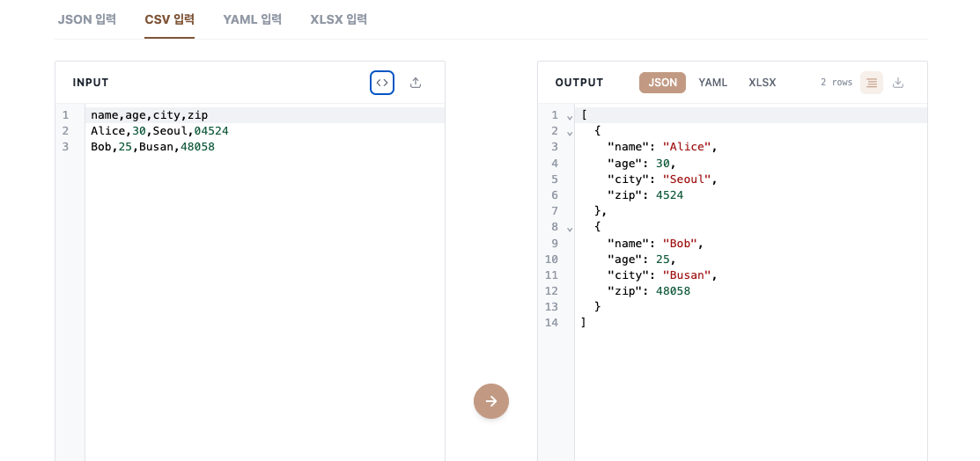
Task: Choose YAML output format
Action: click(713, 83)
